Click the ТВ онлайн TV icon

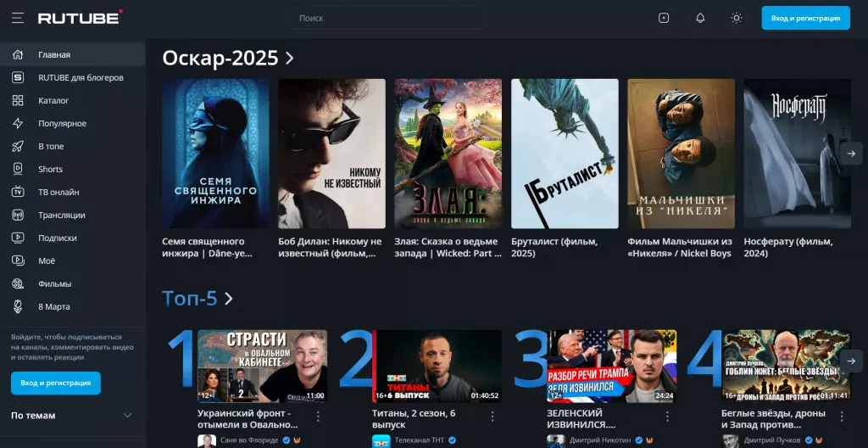pyautogui.click(x=18, y=192)
